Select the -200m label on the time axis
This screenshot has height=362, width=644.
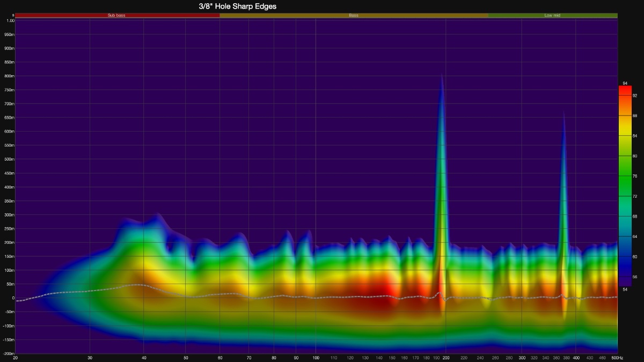pos(8,353)
